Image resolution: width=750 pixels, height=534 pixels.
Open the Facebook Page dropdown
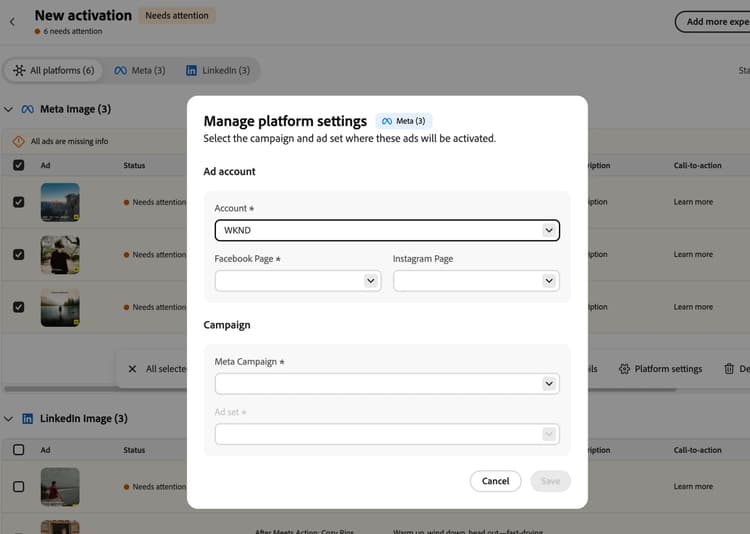pyautogui.click(x=298, y=281)
